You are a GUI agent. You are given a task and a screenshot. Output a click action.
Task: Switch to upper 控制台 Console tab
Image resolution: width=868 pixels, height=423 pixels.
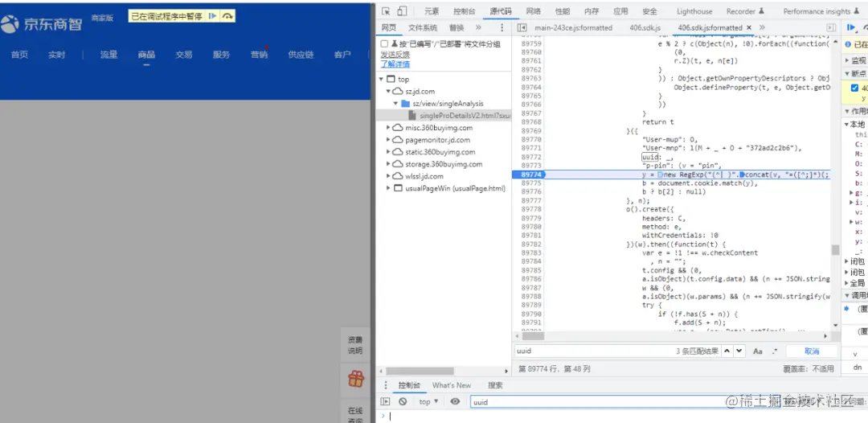(x=464, y=11)
